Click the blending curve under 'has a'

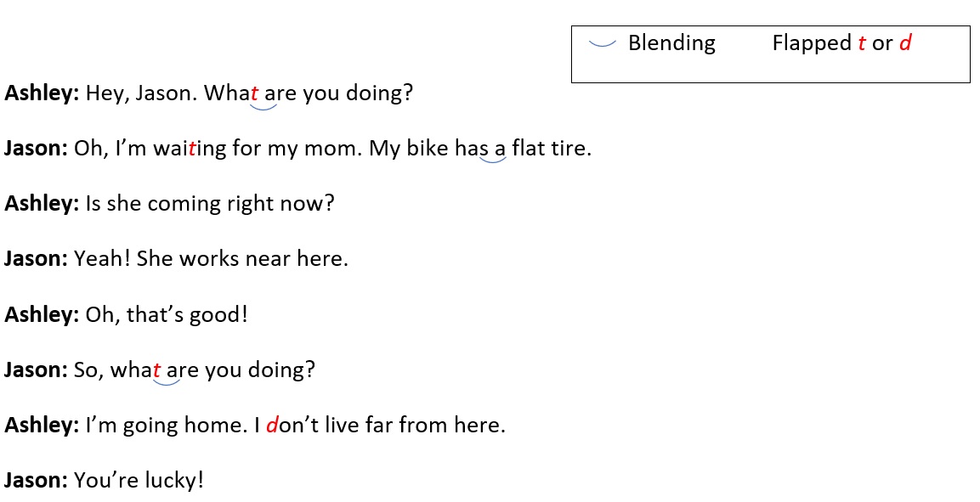tap(492, 160)
